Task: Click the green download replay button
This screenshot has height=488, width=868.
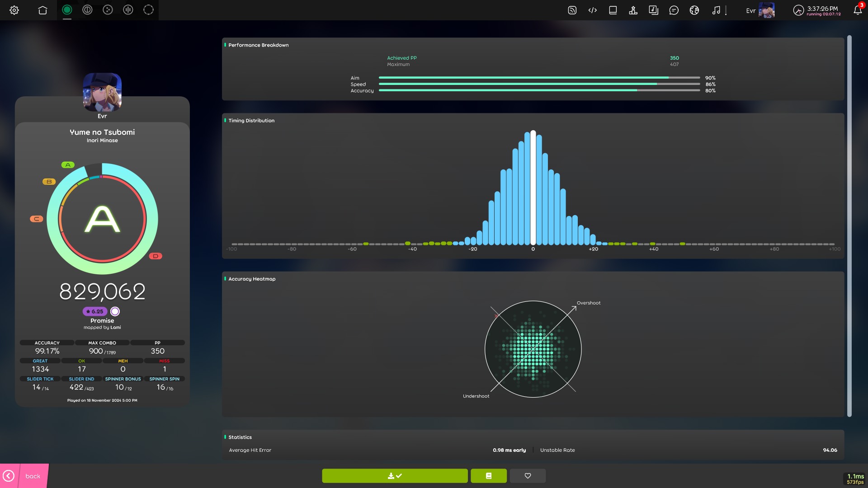Action: click(395, 476)
